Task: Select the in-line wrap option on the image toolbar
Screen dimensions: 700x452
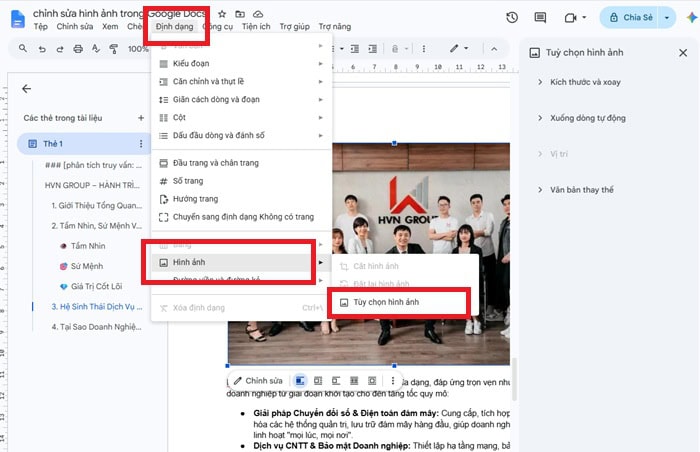Action: 300,381
